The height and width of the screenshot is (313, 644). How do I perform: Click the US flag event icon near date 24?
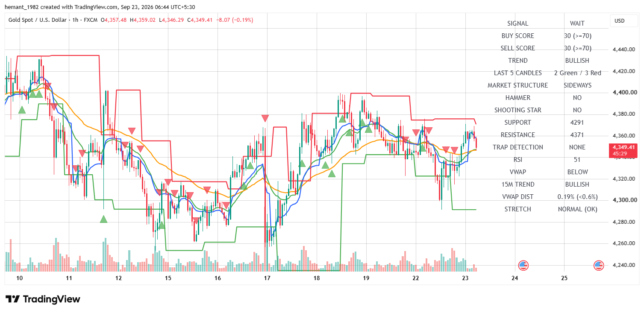[523, 265]
